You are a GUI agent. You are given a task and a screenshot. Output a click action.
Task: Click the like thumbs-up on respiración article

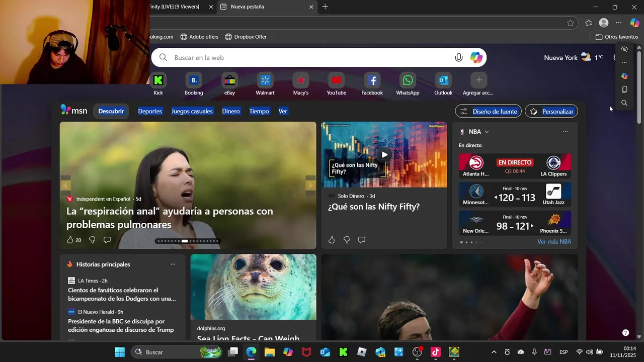[70, 240]
